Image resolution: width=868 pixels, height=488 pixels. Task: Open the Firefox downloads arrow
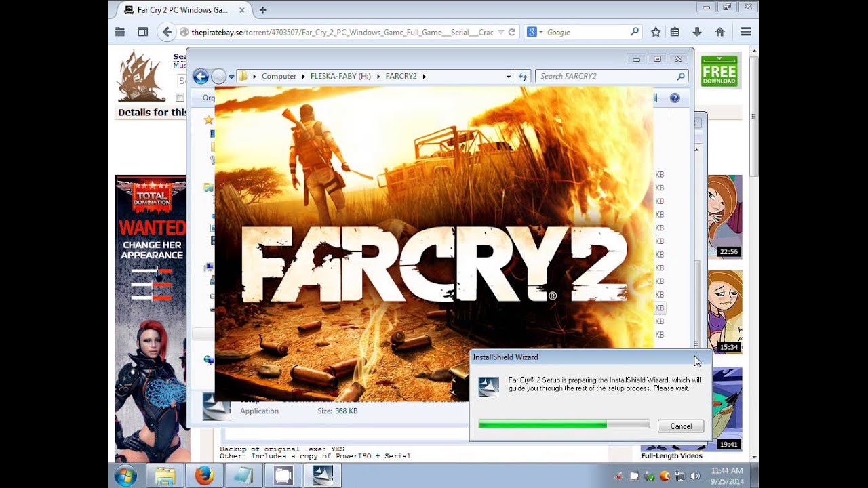click(x=697, y=32)
